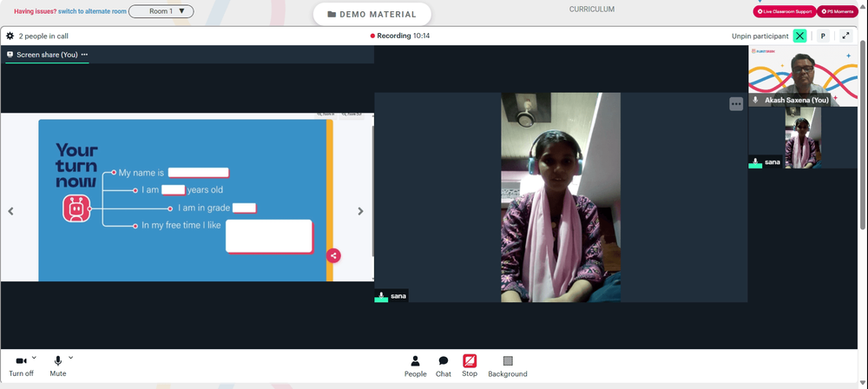Enter fullscreen with expand arrows icon

[845, 36]
